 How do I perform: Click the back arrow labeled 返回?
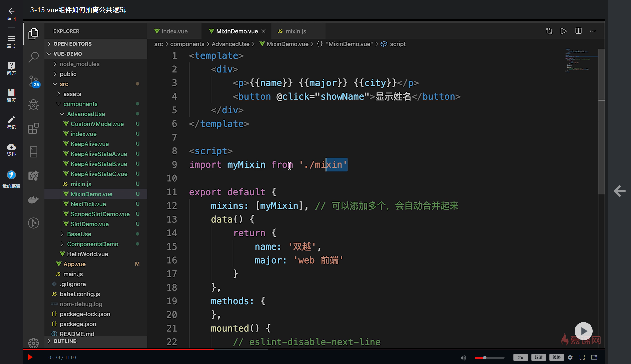click(11, 14)
